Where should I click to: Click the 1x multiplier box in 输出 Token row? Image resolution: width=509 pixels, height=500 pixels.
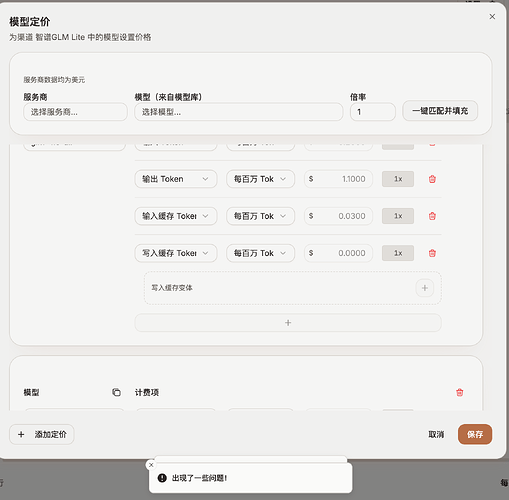tap(398, 179)
